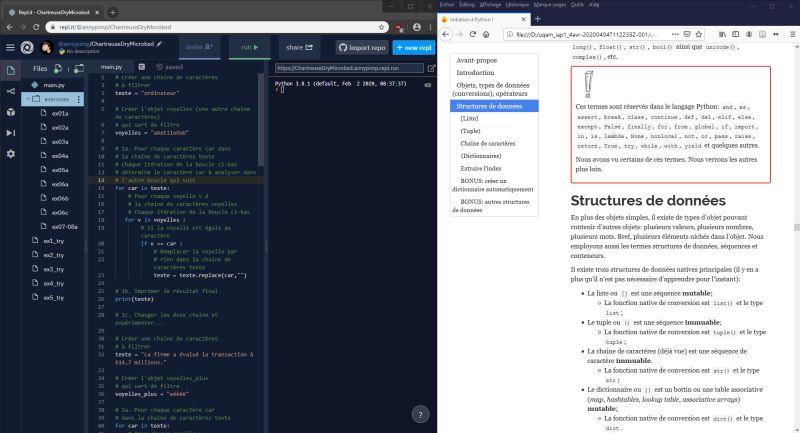Open Chrome profile account icon
800x433 pixels.
417,27
